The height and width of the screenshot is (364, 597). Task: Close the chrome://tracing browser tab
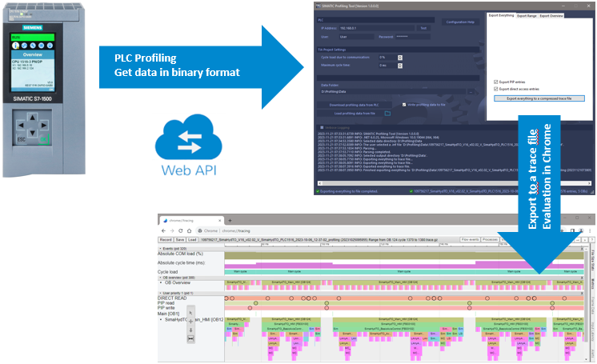click(x=220, y=221)
